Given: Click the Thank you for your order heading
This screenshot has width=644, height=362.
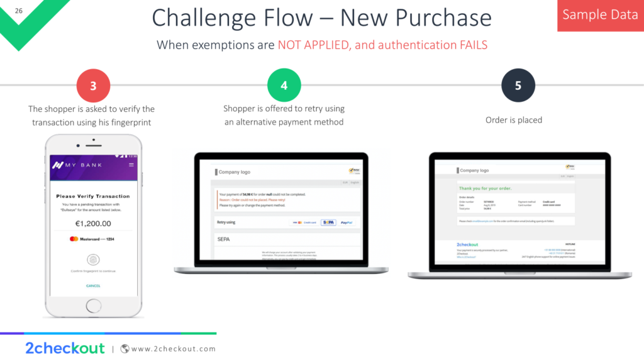Looking at the screenshot, I should 485,189.
